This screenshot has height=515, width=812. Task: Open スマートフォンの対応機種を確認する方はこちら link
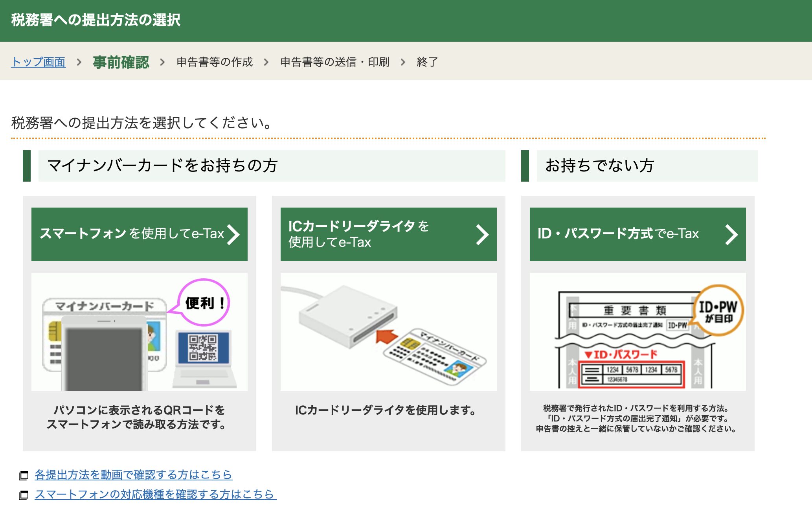click(155, 494)
